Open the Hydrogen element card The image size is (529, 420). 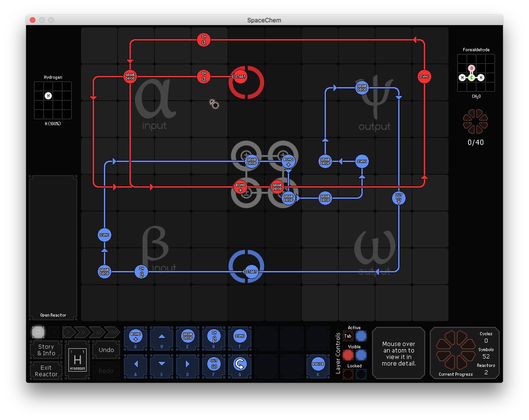(77, 360)
